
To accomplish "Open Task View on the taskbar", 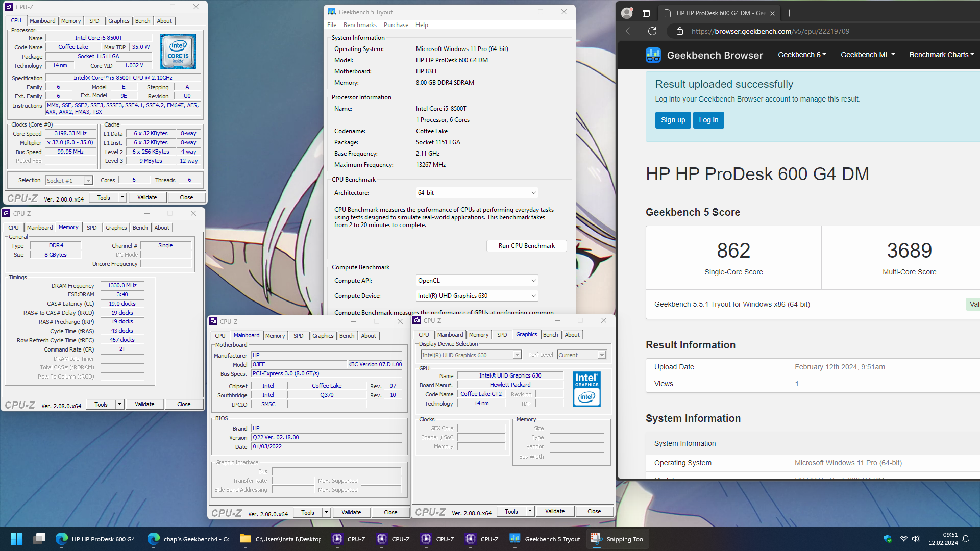I will pos(39,539).
